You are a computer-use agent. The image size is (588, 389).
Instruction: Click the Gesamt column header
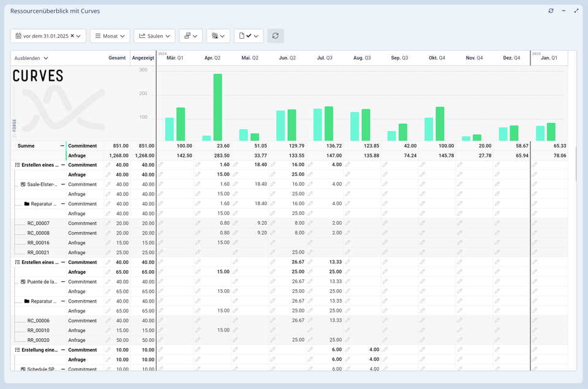[x=117, y=58]
